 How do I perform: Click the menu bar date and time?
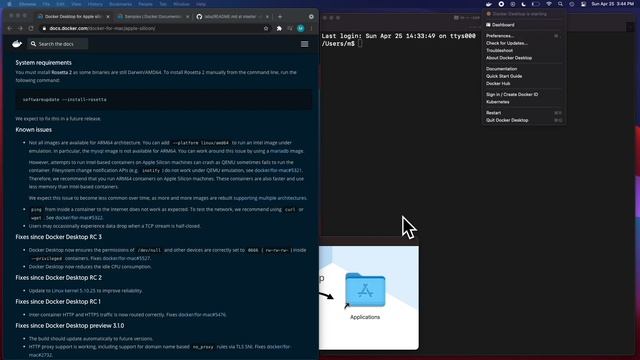pos(612,4)
